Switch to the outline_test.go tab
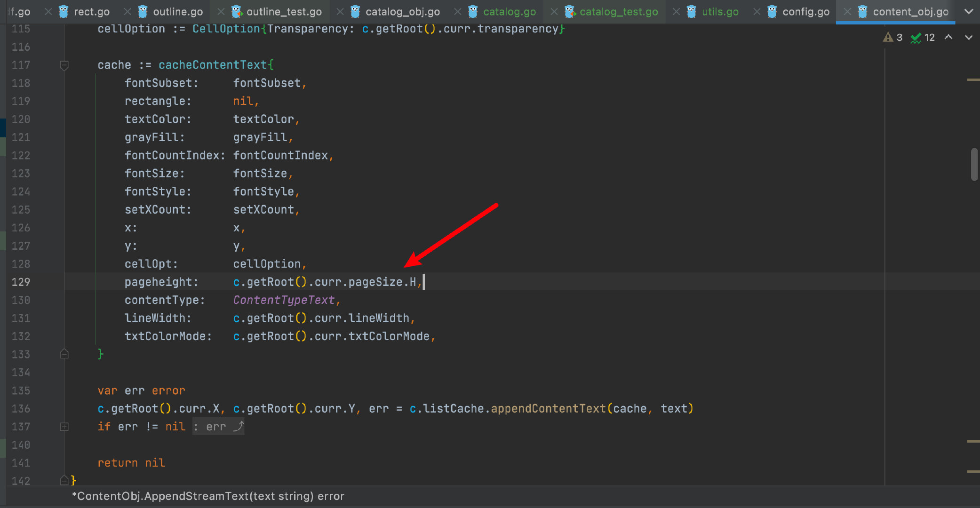 [x=284, y=12]
